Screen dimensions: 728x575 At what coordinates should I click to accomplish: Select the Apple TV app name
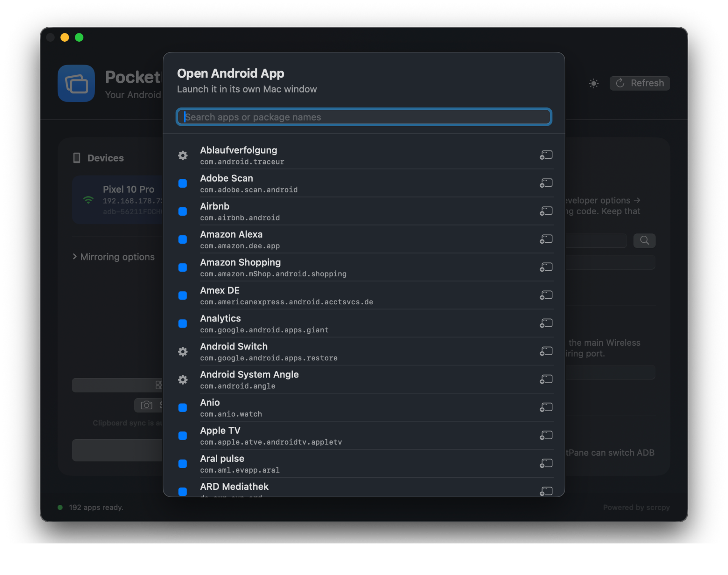coord(220,431)
